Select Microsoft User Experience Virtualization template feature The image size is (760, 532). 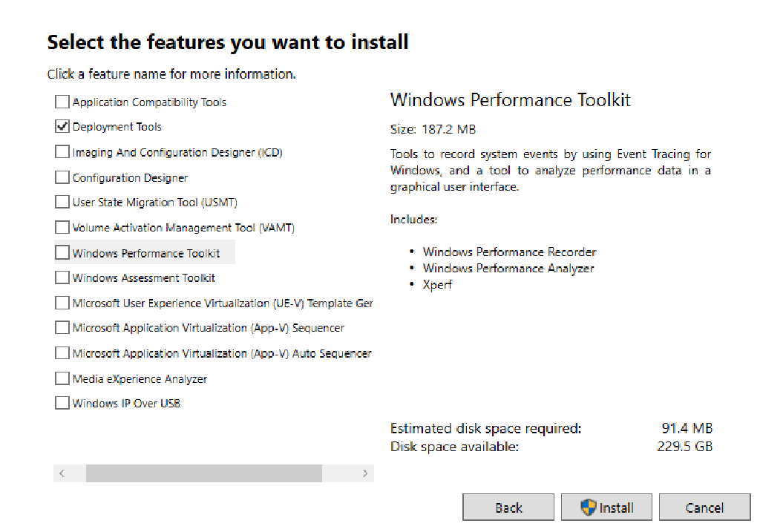point(62,303)
